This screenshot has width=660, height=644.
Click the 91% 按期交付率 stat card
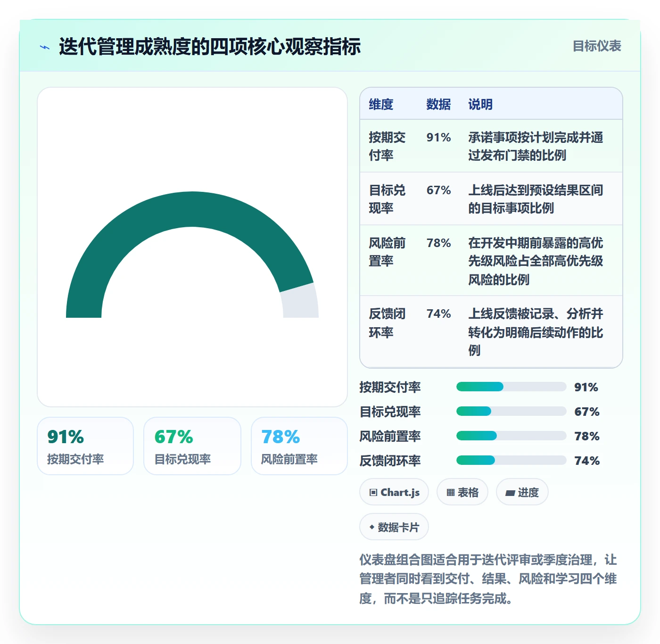(x=85, y=446)
